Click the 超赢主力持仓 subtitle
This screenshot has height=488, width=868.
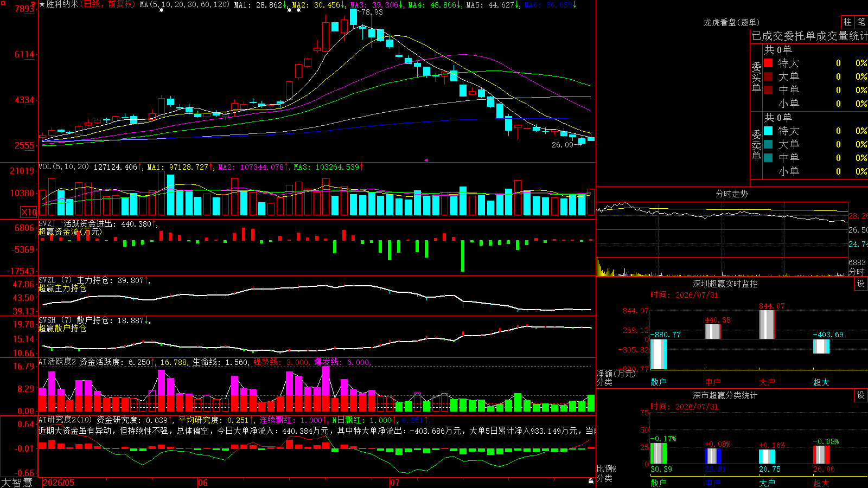coord(62,288)
